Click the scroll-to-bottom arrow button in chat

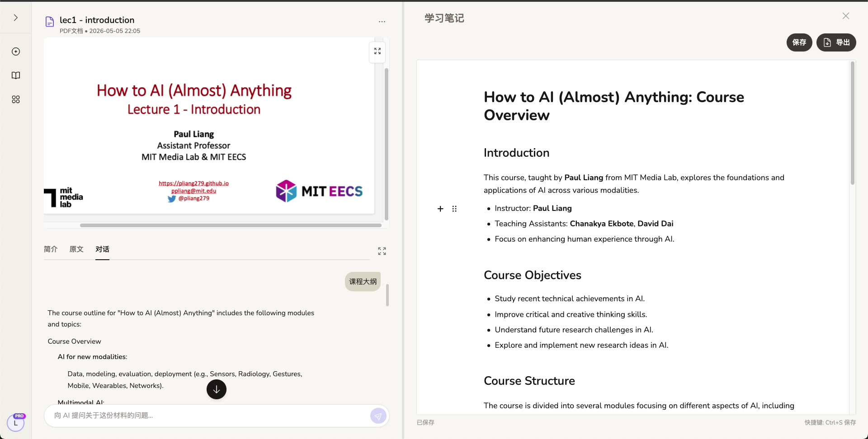tap(217, 389)
